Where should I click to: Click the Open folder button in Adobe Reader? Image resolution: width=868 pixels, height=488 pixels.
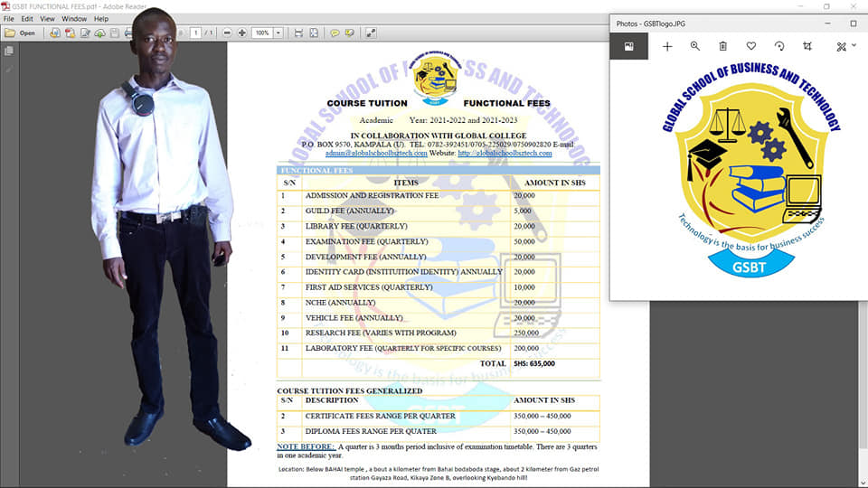click(20, 33)
